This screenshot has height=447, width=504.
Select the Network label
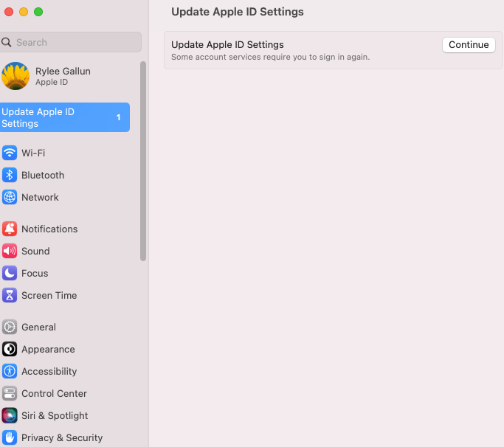(40, 197)
